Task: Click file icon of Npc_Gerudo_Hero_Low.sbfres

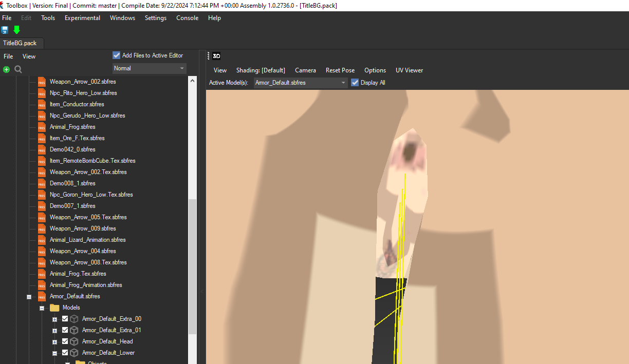Action: [x=42, y=116]
